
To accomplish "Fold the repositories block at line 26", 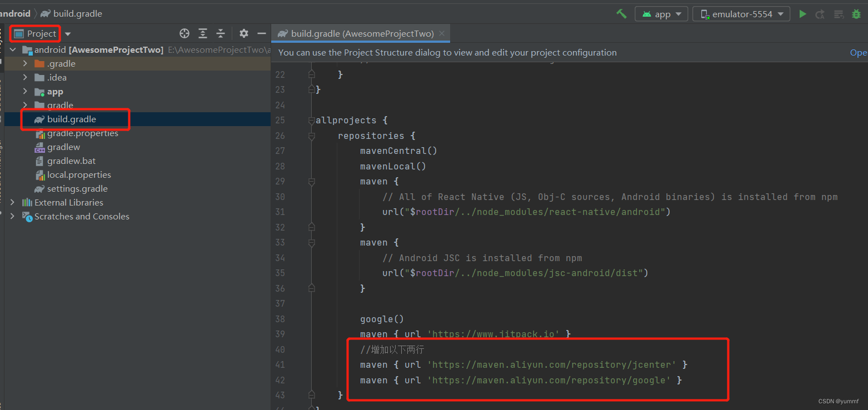I will coord(312,136).
